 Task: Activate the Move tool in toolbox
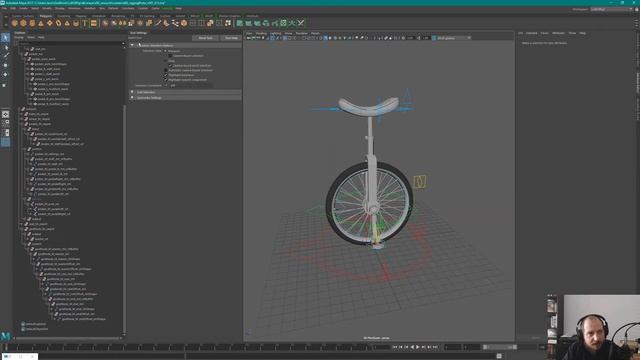5,65
